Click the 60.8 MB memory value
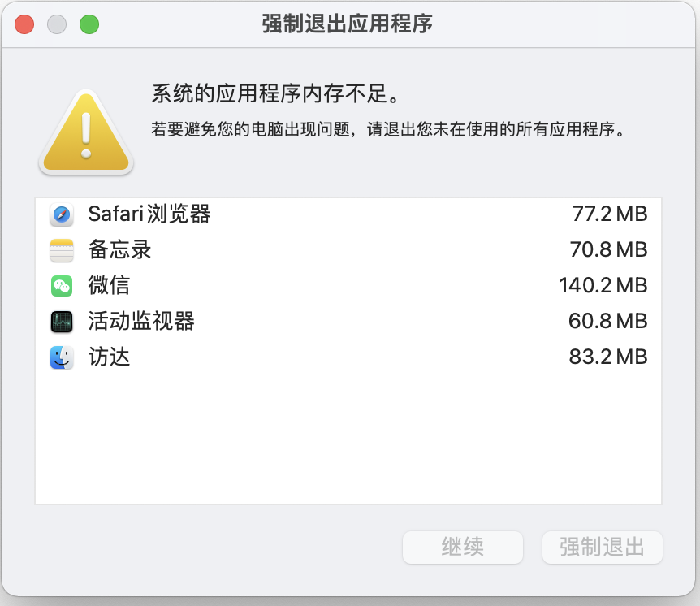The height and width of the screenshot is (606, 700). tap(607, 322)
